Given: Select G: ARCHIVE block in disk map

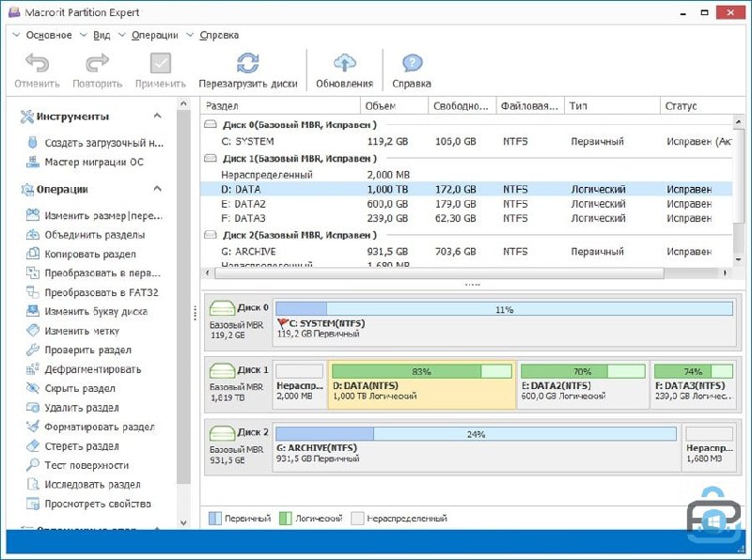Looking at the screenshot, I should pyautogui.click(x=476, y=447).
